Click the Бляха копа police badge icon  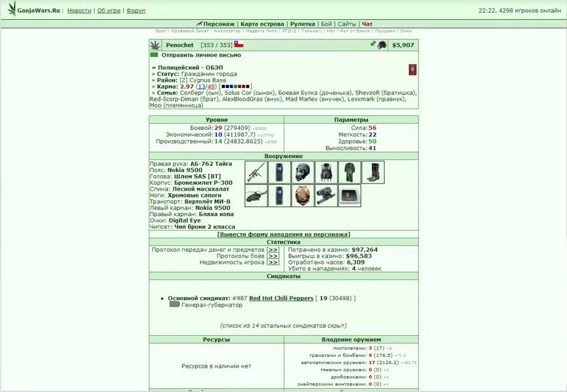303,196
